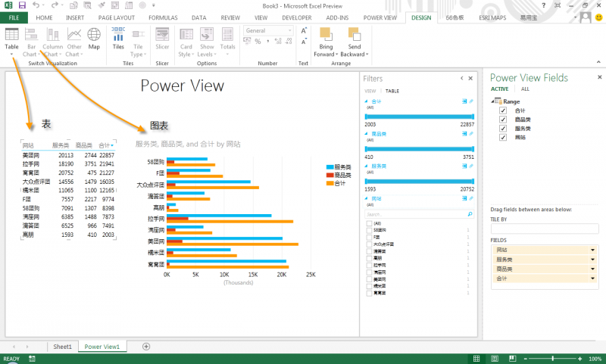Switch to the POWER VIEW ribbon tab
Image resolution: width=606 pixels, height=364 pixels.
pos(380,17)
